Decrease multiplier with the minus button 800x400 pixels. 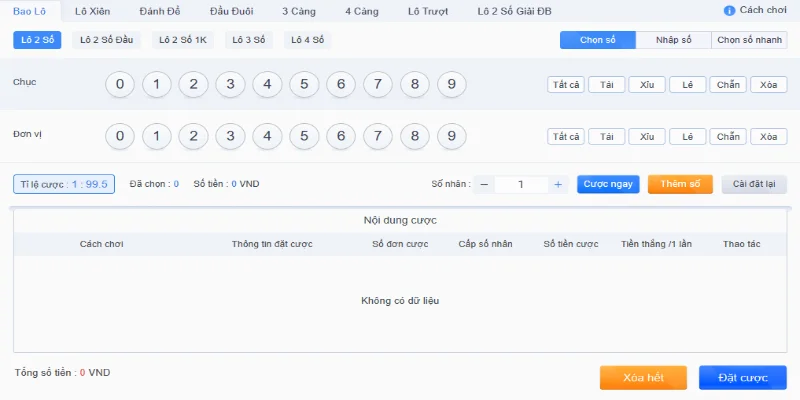pos(484,184)
